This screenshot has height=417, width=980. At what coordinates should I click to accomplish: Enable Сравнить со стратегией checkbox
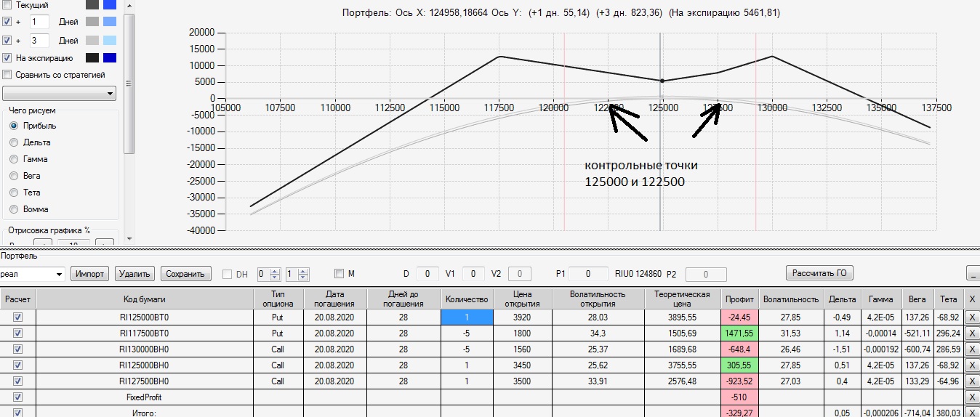coord(7,75)
